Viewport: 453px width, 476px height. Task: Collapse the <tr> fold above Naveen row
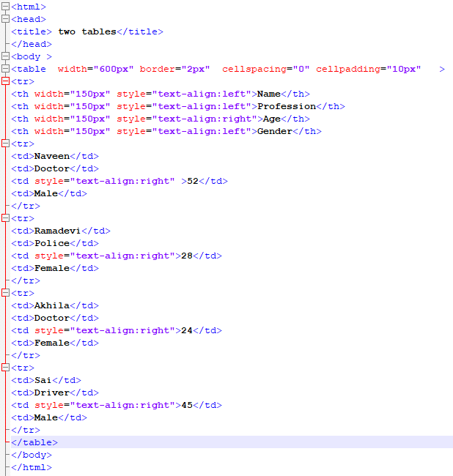click(x=5, y=143)
